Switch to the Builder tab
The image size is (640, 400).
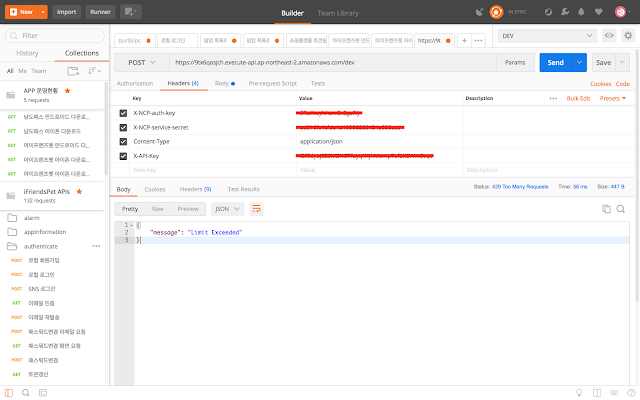pos(292,13)
